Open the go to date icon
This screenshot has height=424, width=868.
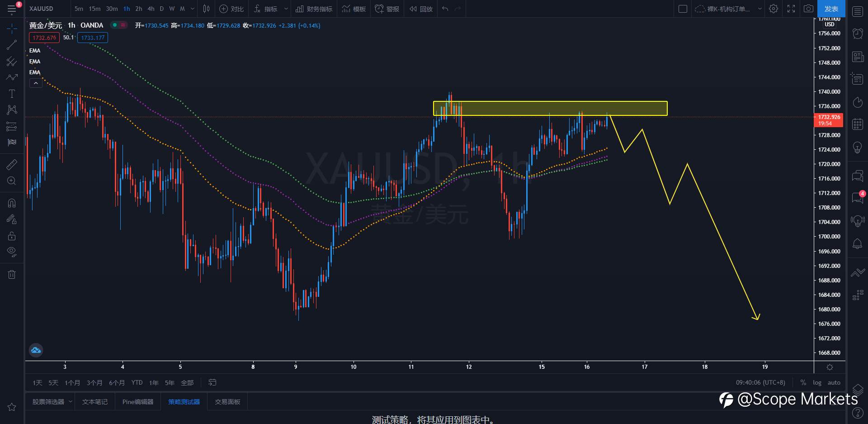[212, 383]
